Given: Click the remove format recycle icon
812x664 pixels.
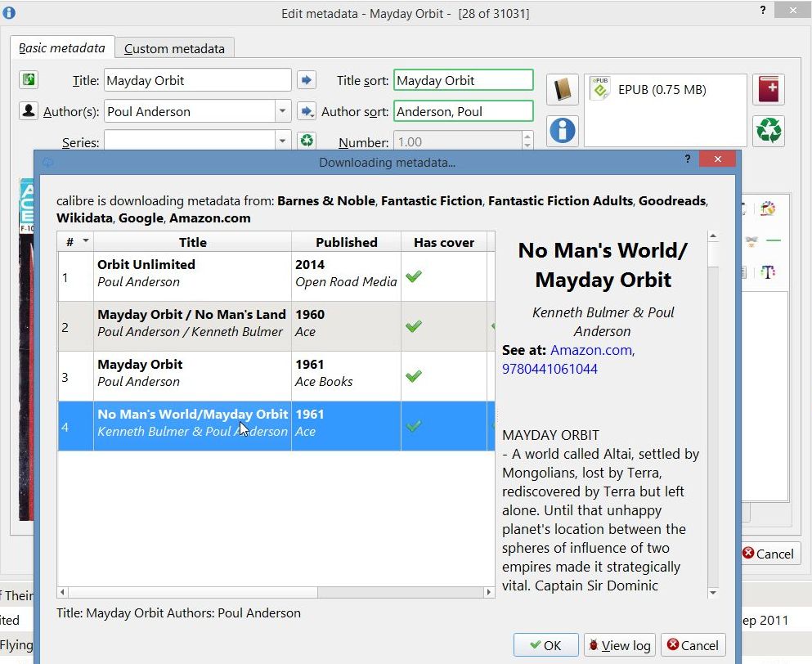Looking at the screenshot, I should point(769,130).
